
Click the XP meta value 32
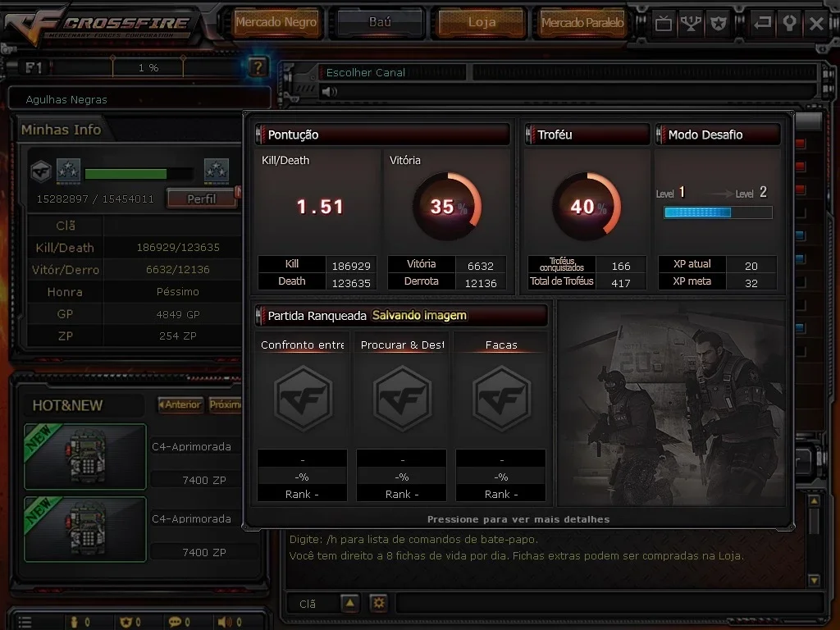tap(751, 283)
